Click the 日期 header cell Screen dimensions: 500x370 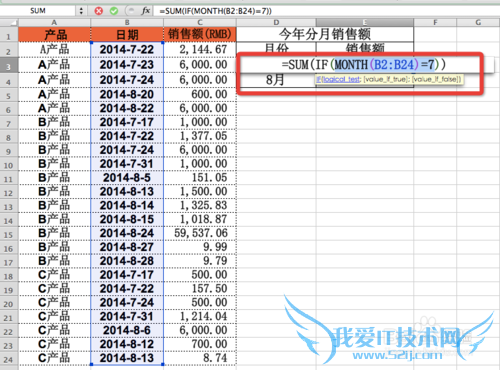pos(127,35)
